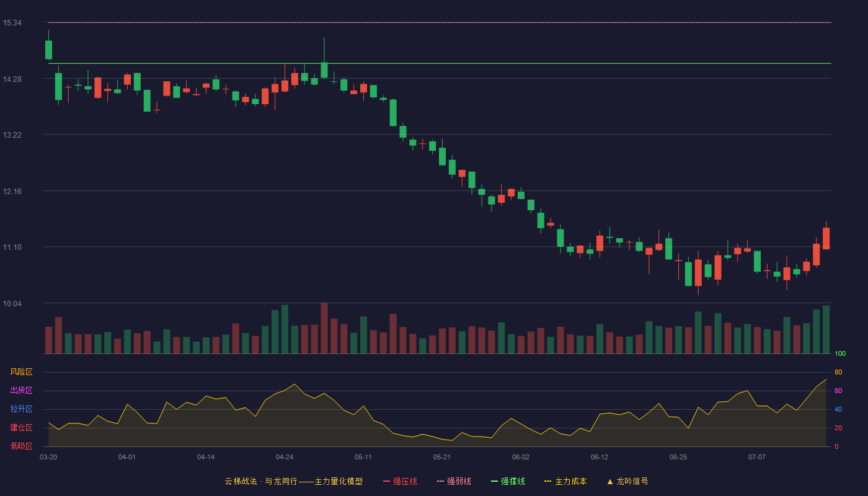868x496 pixels.
Task: Click the green 强撑线 line icon in legend
Action: point(494,481)
